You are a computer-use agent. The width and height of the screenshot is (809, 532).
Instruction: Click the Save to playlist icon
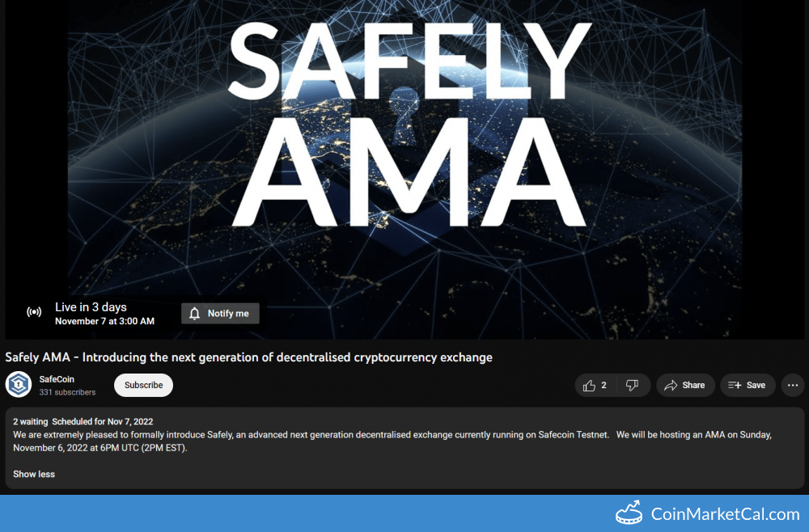tap(735, 385)
